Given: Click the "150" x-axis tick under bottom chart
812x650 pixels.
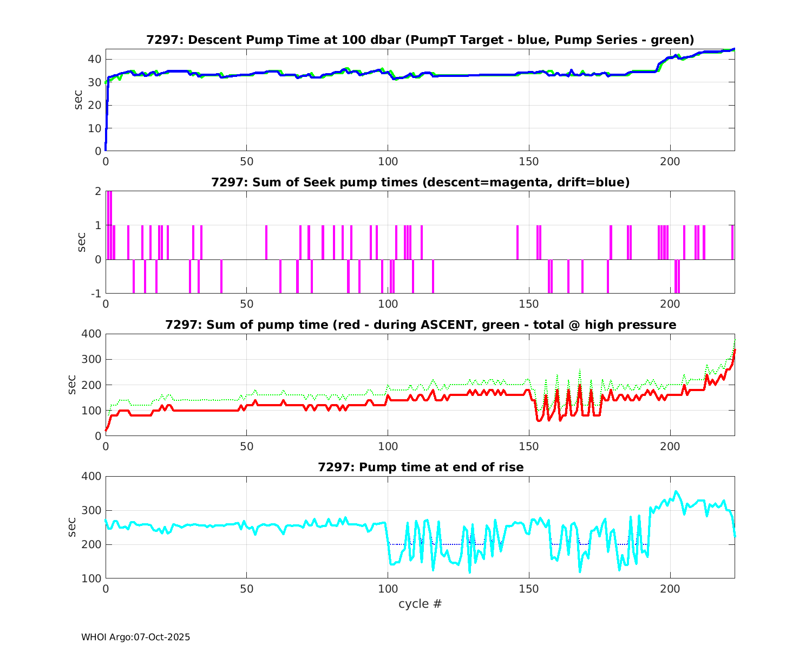Looking at the screenshot, I should (528, 589).
